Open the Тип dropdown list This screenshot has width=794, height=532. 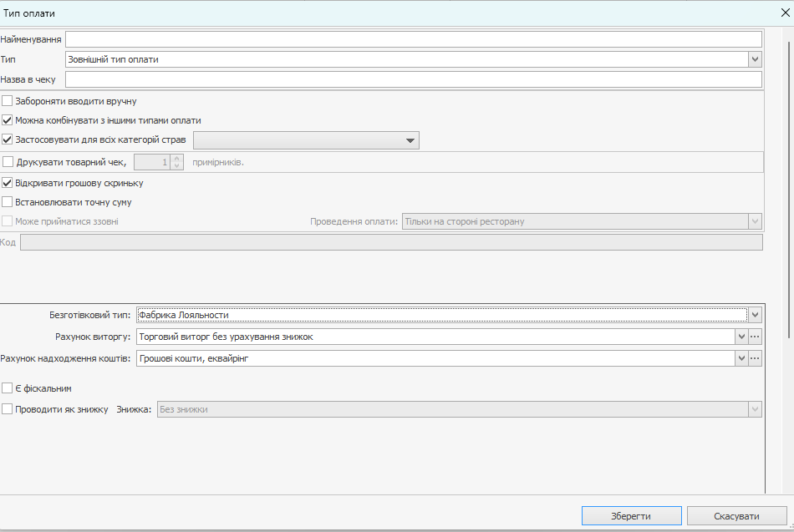pos(755,59)
